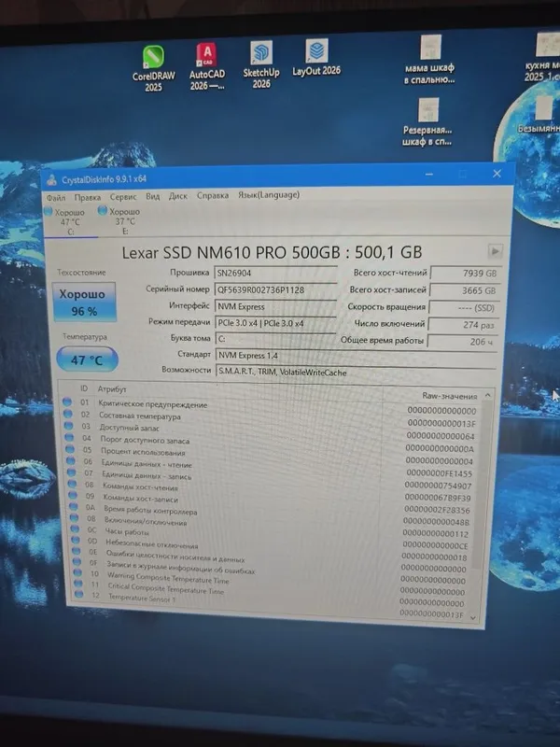Click the scroll-up arrow of attribute list
The image size is (560, 747).
(x=487, y=395)
